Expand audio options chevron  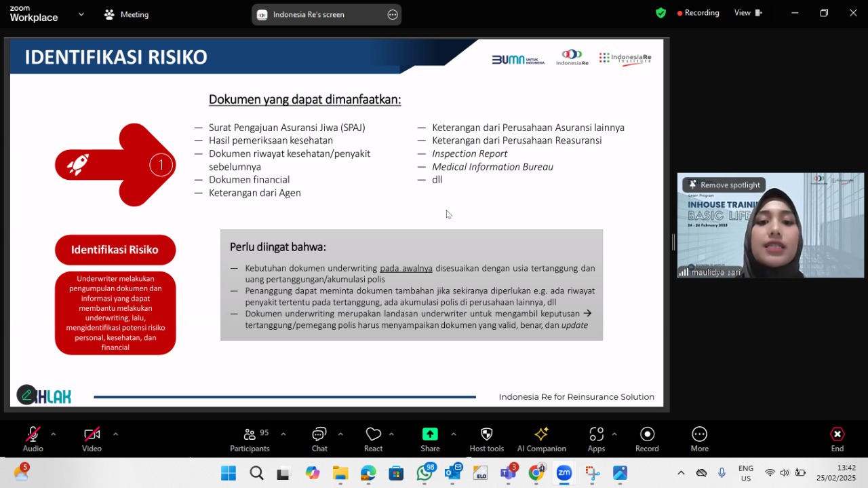pos(53,434)
